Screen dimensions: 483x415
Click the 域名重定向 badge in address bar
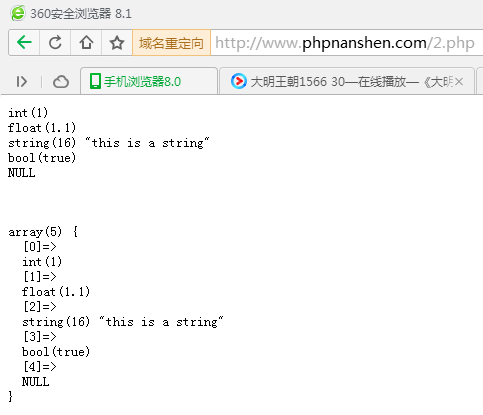pyautogui.click(x=171, y=43)
